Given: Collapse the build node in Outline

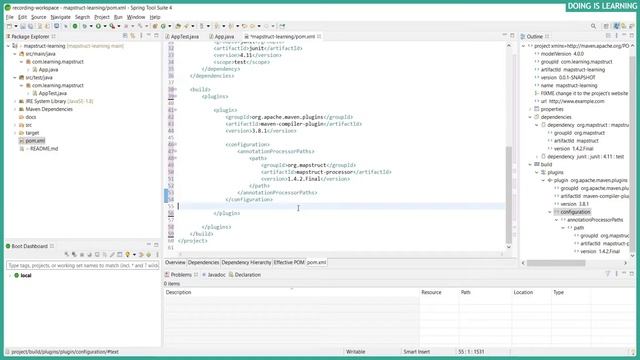Looking at the screenshot, I should (x=530, y=164).
